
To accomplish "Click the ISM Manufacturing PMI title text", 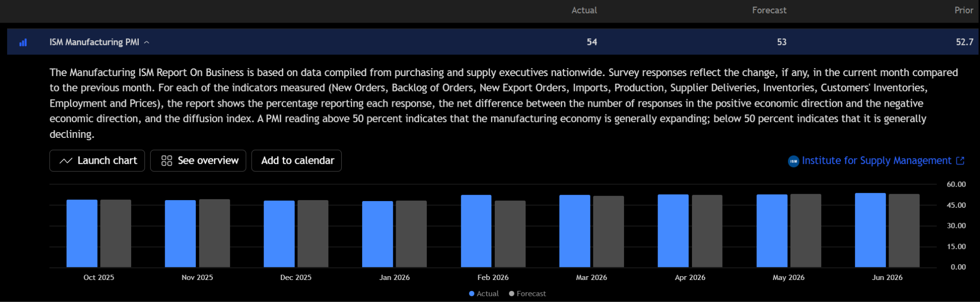I will 94,42.
